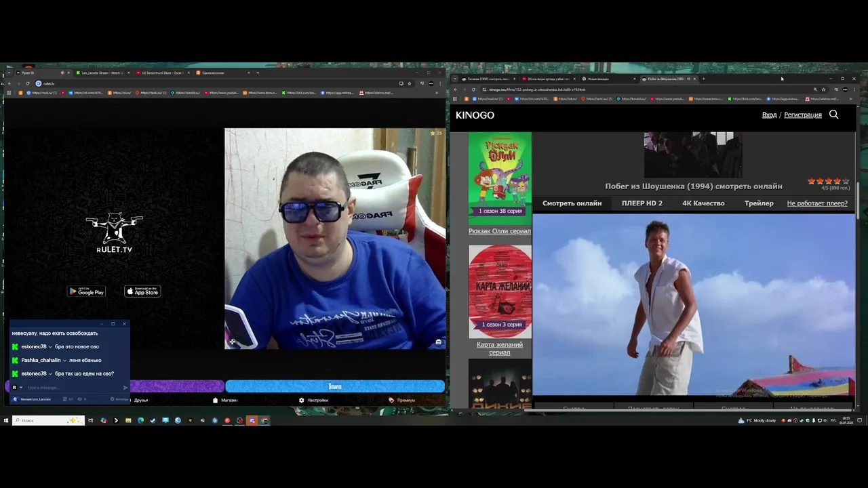Open the Windows Start menu
Image resolution: width=868 pixels, height=488 pixels.
[x=6, y=420]
